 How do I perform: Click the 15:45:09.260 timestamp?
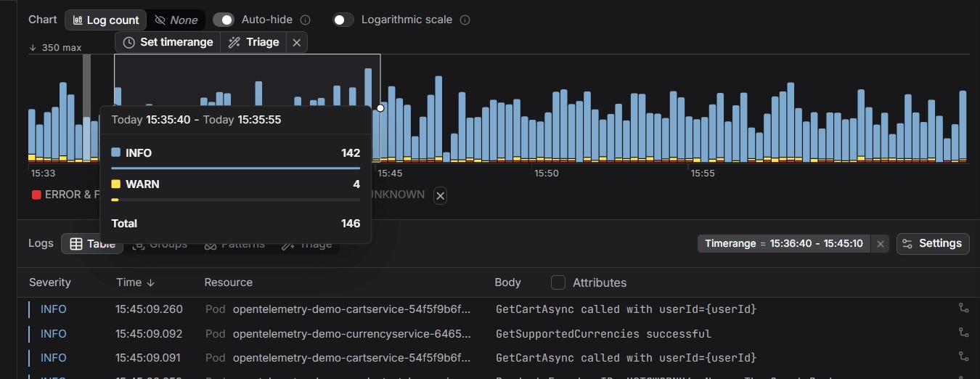pyautogui.click(x=149, y=309)
